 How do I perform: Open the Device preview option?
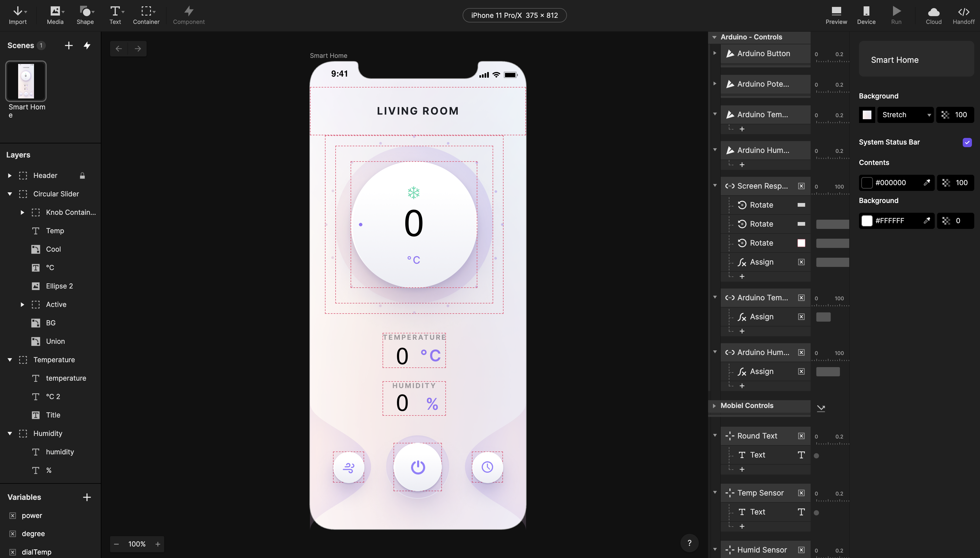(866, 15)
